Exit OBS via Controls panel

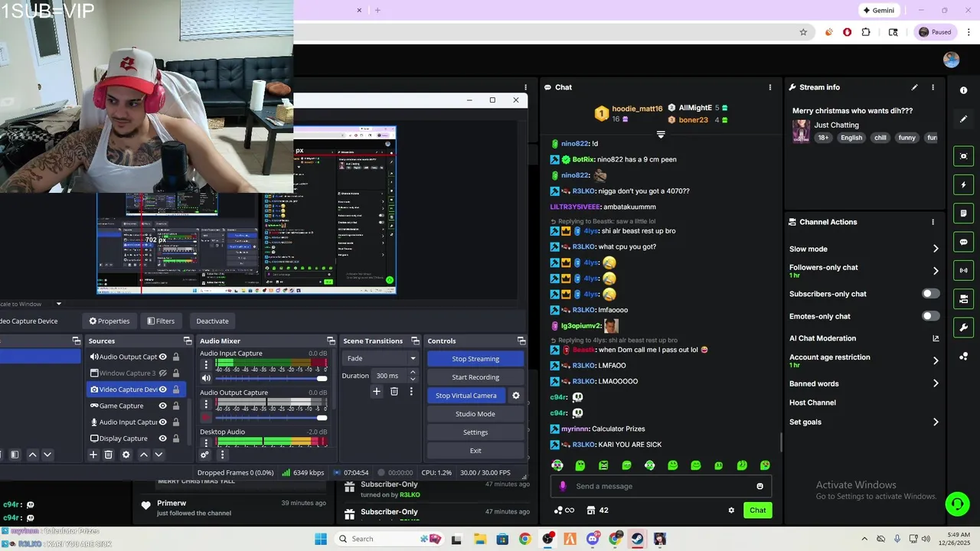[475, 451]
